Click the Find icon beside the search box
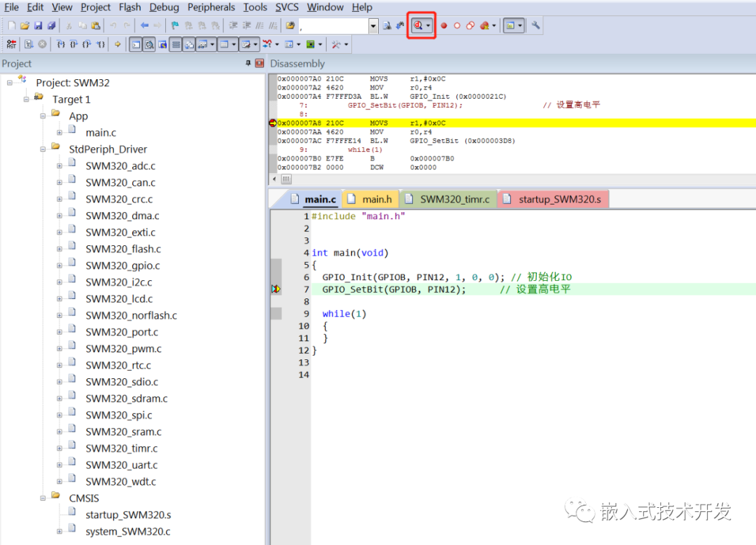Image resolution: width=756 pixels, height=545 pixels. tap(386, 25)
